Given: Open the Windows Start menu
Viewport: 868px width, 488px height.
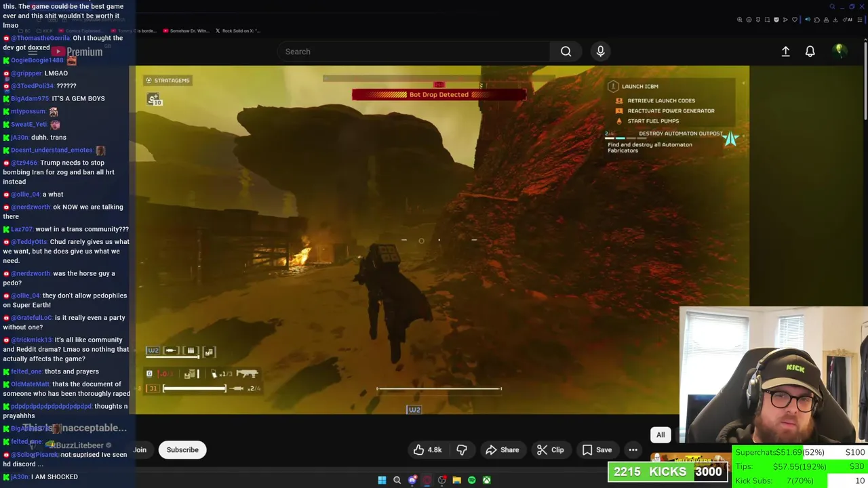Looking at the screenshot, I should [382, 481].
